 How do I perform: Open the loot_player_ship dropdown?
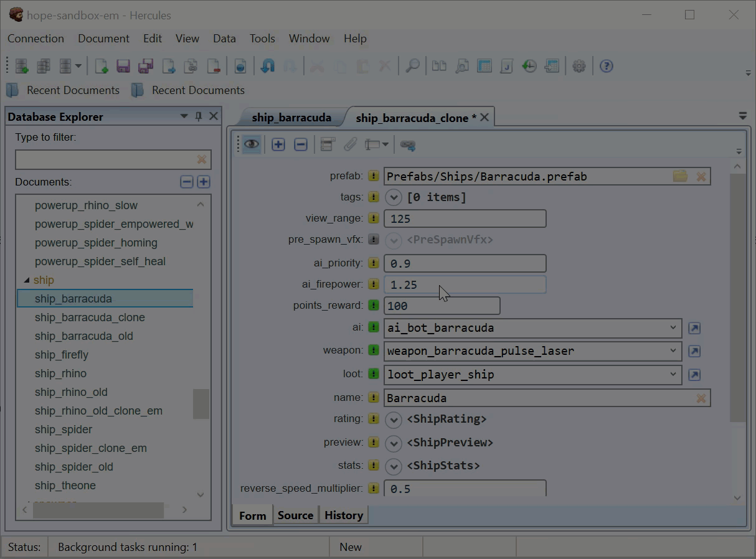[x=673, y=374]
